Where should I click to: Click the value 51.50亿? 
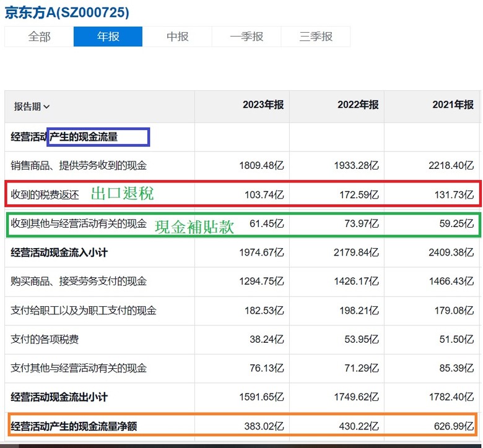tap(456, 339)
